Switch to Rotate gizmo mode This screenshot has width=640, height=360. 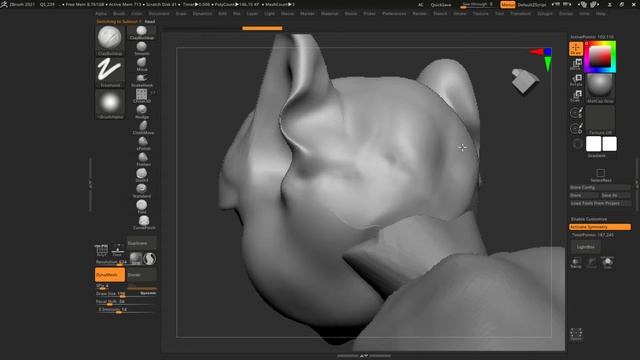576,80
